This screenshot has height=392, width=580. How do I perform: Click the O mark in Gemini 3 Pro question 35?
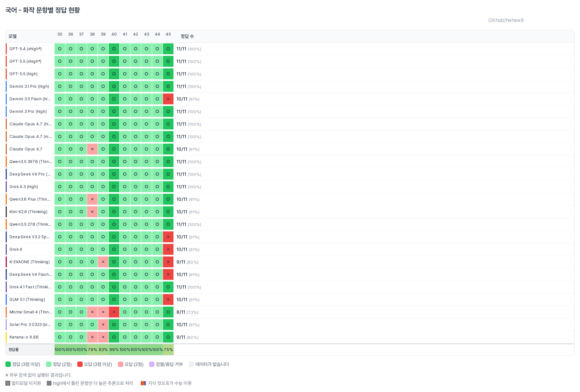pyautogui.click(x=60, y=111)
